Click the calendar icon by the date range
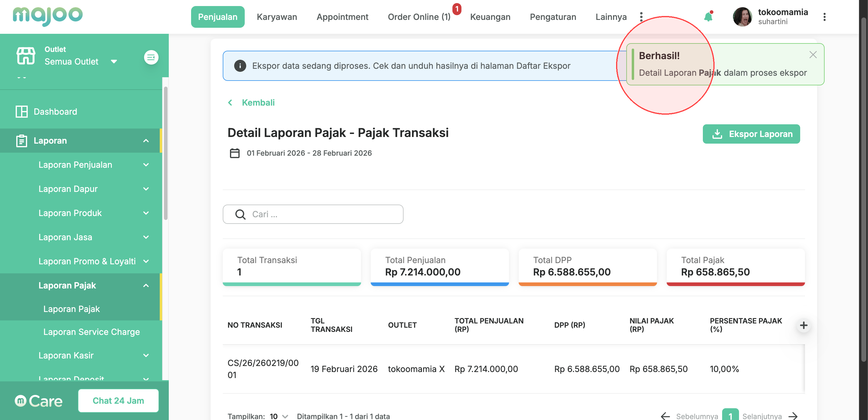868x420 pixels. point(234,153)
